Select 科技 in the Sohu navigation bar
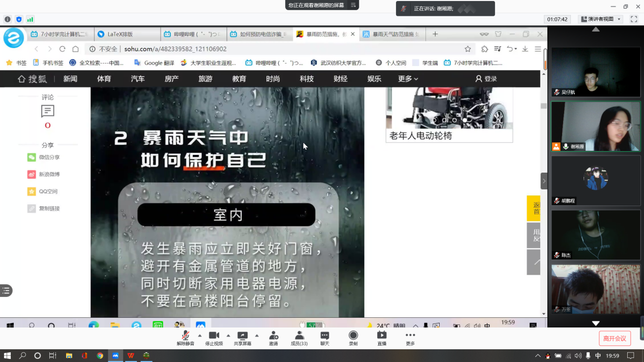Screen dimensions: 644x362 pos(306,79)
